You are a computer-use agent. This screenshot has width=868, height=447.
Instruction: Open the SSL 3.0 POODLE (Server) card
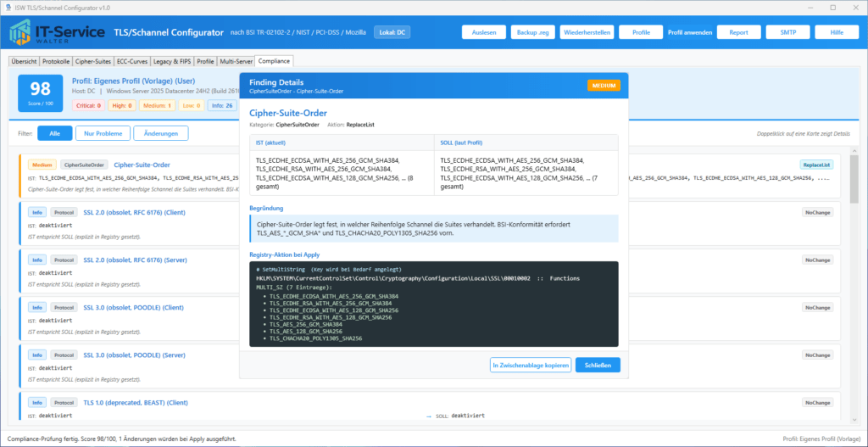[x=429, y=365]
